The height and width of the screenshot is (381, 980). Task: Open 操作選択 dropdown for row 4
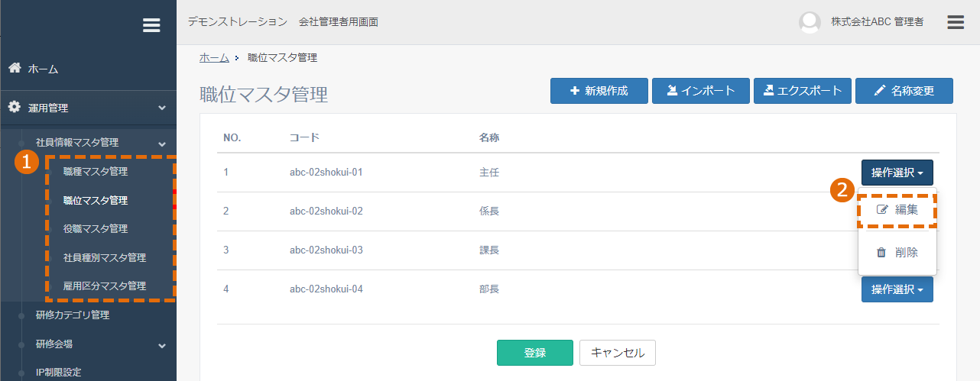click(x=897, y=289)
